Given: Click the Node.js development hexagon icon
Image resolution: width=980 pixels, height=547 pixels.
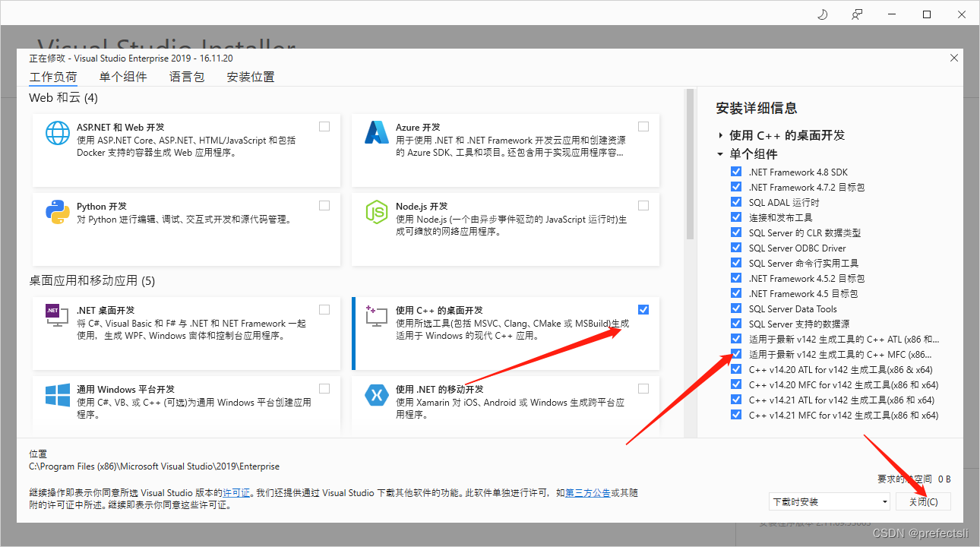Looking at the screenshot, I should click(377, 213).
